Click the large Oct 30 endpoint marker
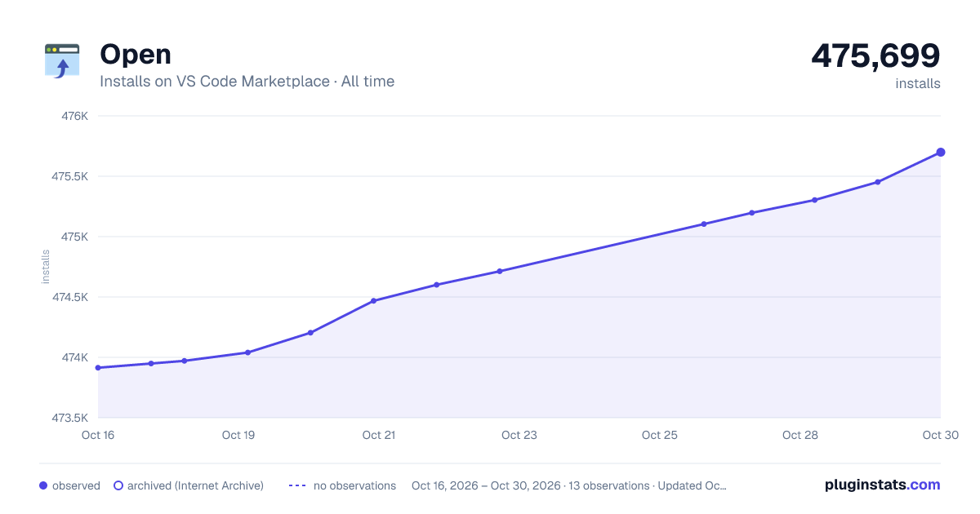Screen dimensions: 980x514 coord(941,153)
